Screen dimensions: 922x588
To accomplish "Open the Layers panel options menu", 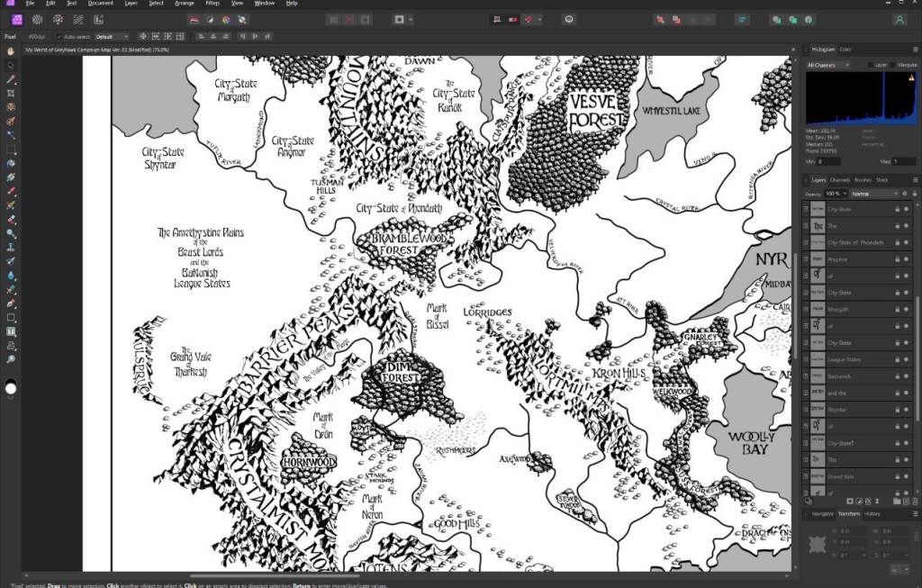I will (915, 180).
